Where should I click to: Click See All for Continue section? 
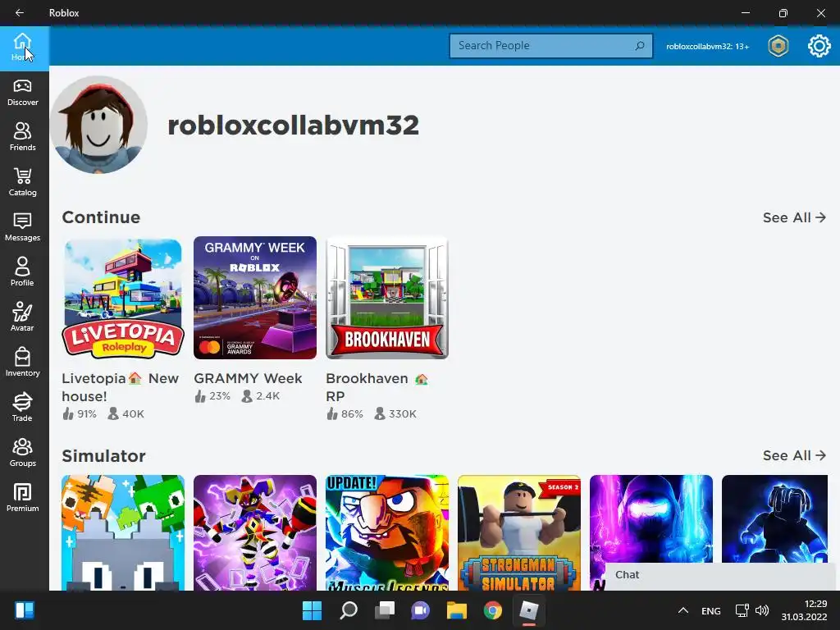pos(794,218)
